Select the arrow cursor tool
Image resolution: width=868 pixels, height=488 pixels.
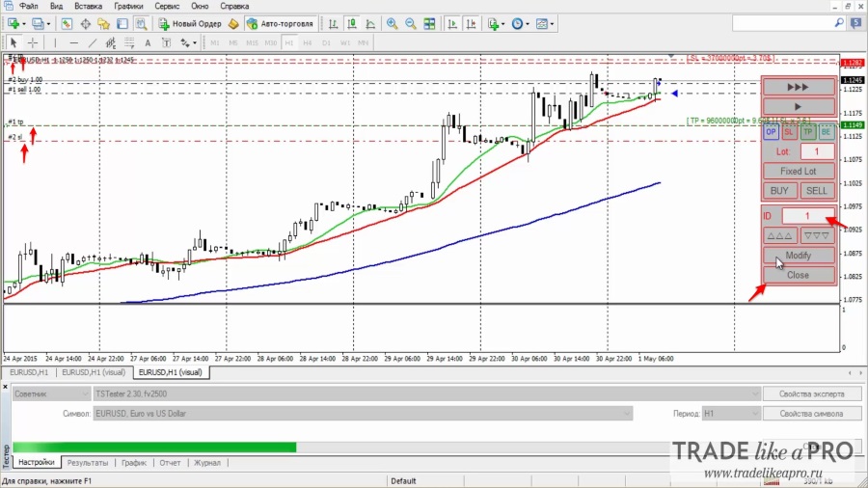[14, 42]
